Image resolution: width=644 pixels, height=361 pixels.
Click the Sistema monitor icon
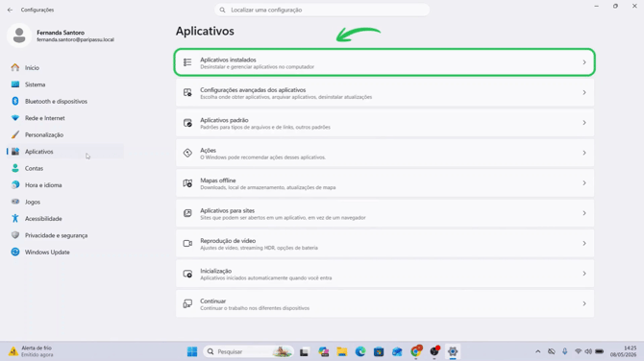[15, 84]
